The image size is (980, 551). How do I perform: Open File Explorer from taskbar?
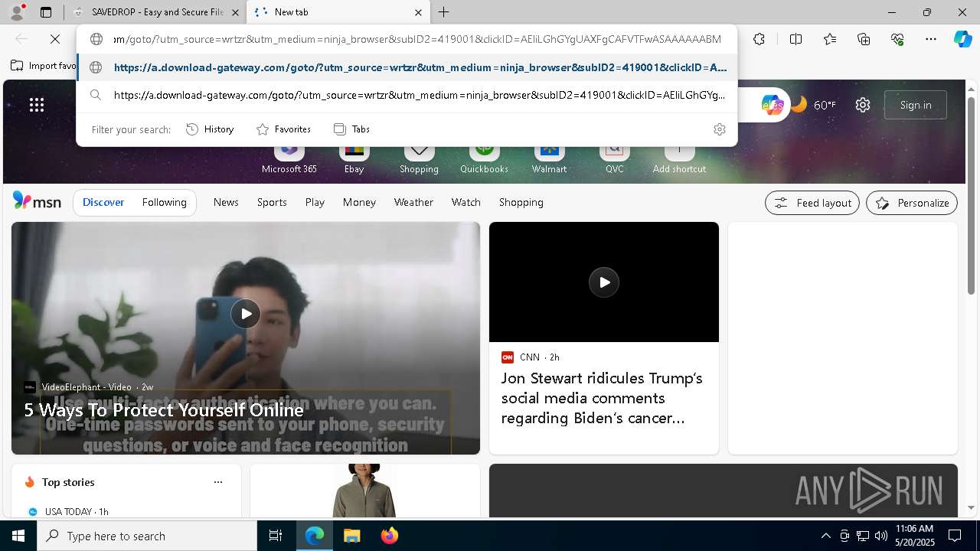pyautogui.click(x=351, y=536)
